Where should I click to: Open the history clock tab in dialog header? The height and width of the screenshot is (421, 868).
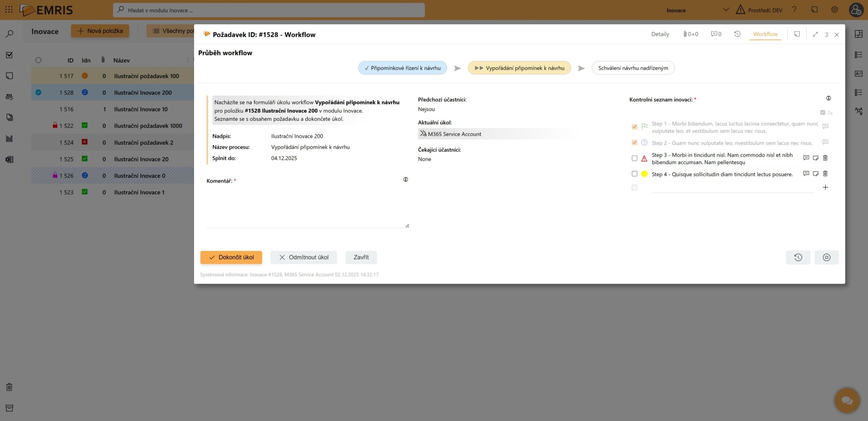pos(737,34)
